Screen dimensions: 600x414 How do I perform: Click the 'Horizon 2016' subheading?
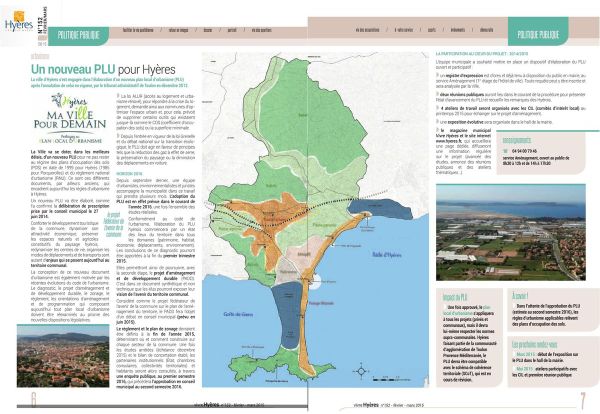(129, 174)
